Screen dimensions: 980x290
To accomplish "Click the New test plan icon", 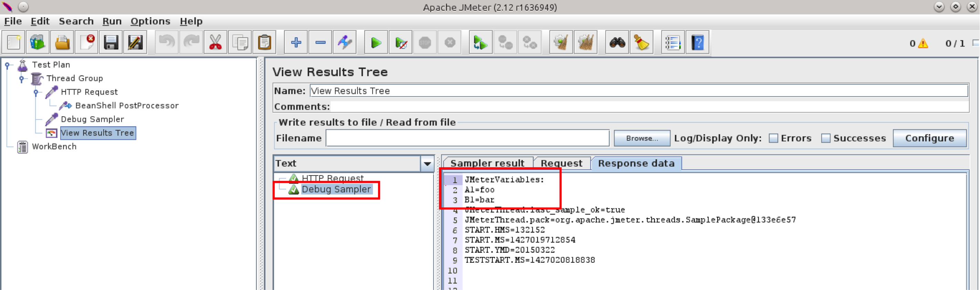I will (14, 42).
